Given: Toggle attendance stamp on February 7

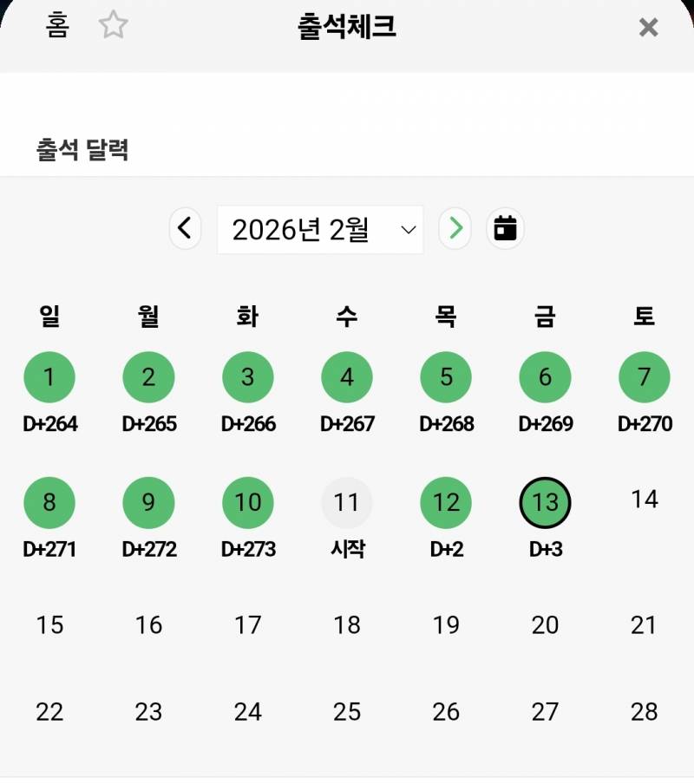Looking at the screenshot, I should point(644,376).
